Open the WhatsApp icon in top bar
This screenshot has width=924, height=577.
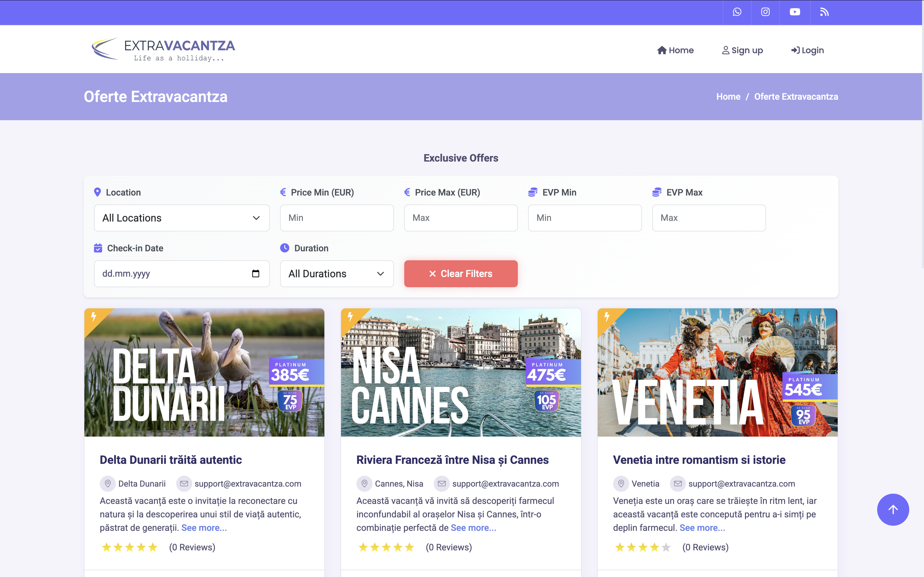737,12
